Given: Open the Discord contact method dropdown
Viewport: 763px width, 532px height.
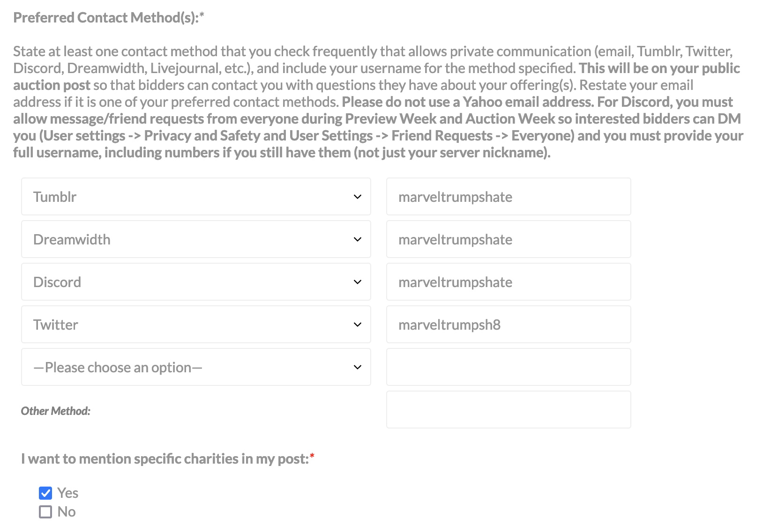Looking at the screenshot, I should [x=196, y=282].
